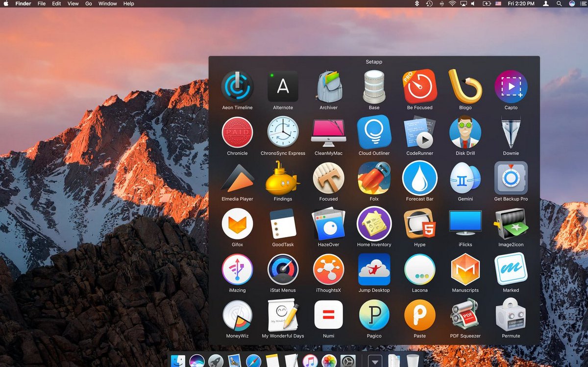This screenshot has width=588, height=367.
Task: Launch iTunes from the Dock
Action: pyautogui.click(x=310, y=362)
